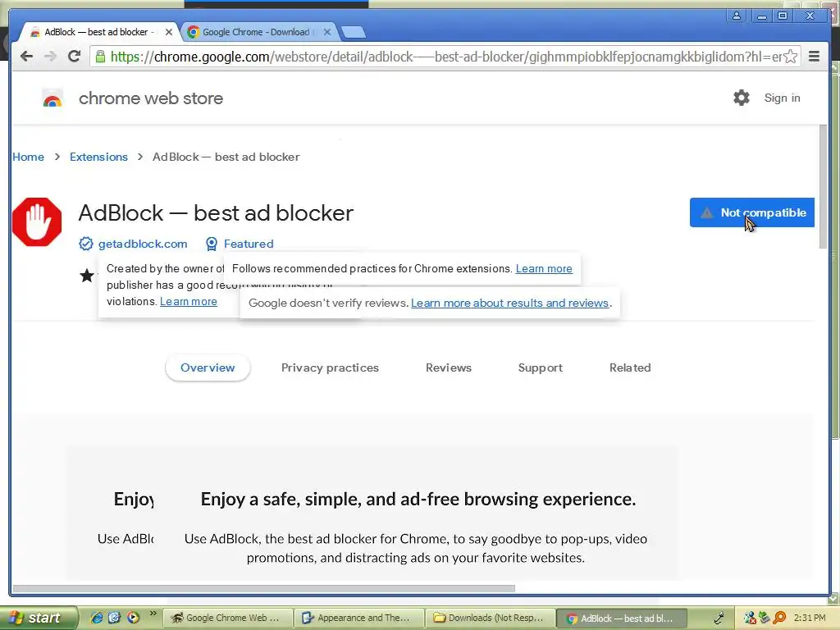Image resolution: width=840 pixels, height=630 pixels.
Task: Click the first tray icon with the red mark
Action: click(750, 619)
